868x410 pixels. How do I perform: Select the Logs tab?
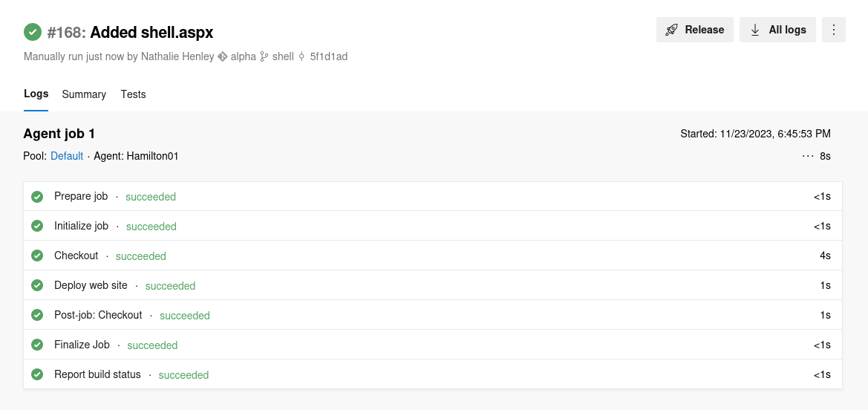(x=36, y=94)
